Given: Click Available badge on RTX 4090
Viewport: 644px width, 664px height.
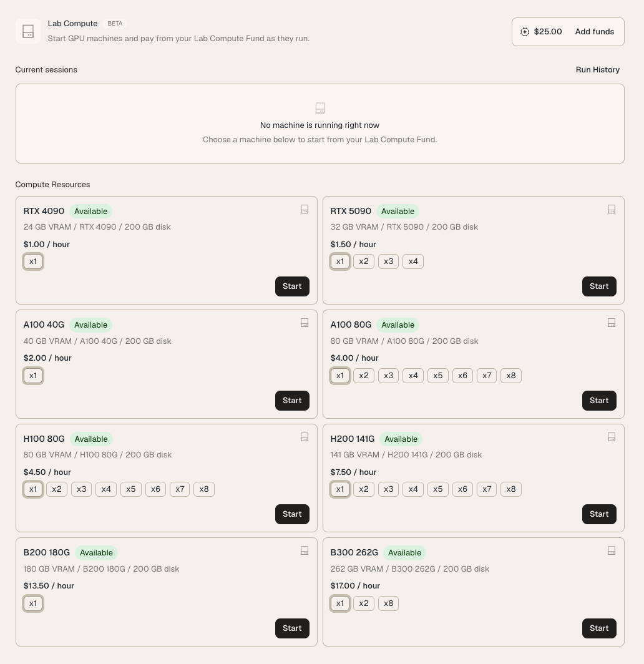Looking at the screenshot, I should (90, 212).
